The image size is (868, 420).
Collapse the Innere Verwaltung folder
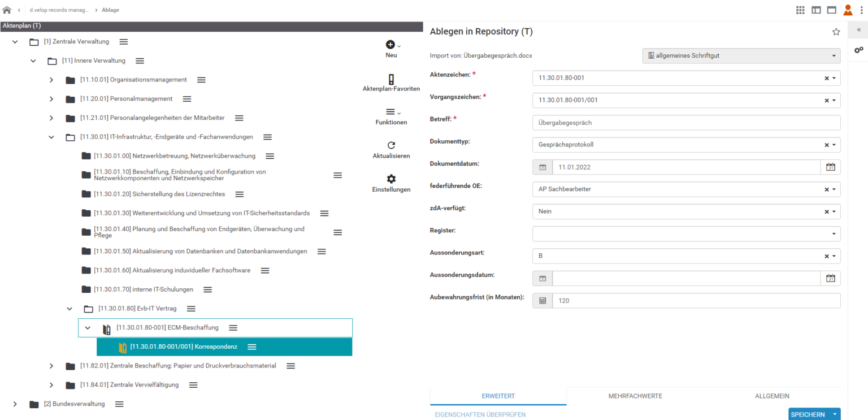click(33, 61)
